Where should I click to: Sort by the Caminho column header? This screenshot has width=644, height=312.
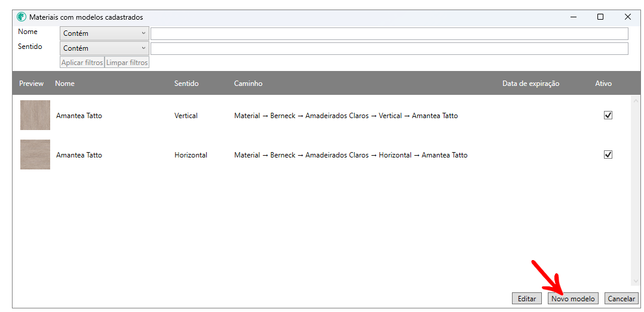click(248, 84)
